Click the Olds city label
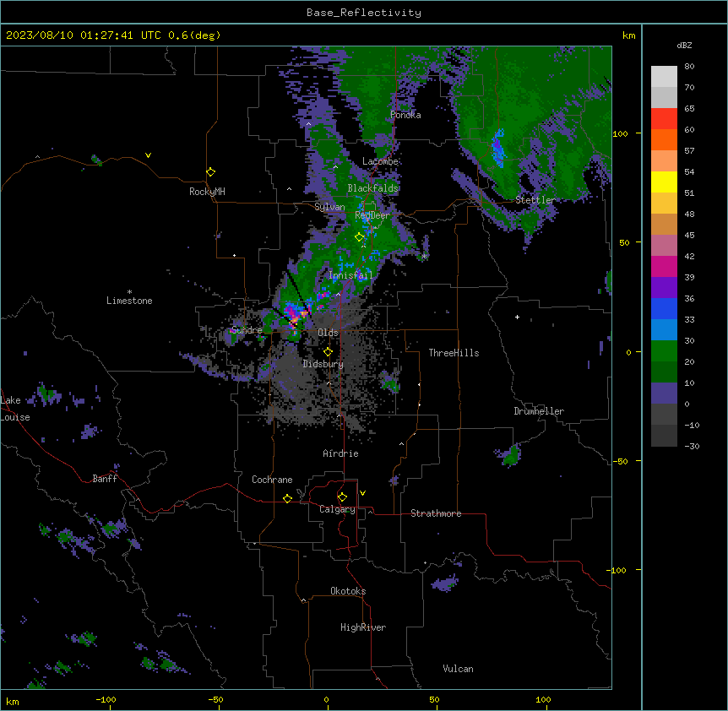Image resolution: width=728 pixels, height=711 pixels. (x=328, y=333)
